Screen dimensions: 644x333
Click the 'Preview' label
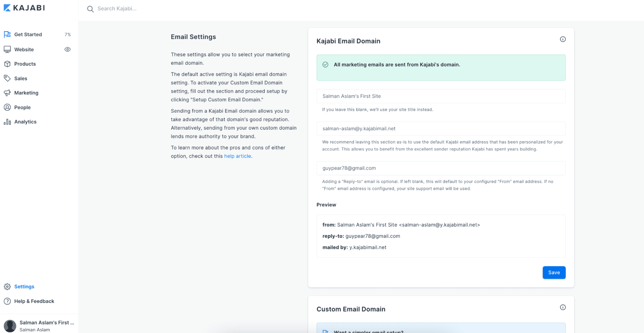[x=326, y=205]
